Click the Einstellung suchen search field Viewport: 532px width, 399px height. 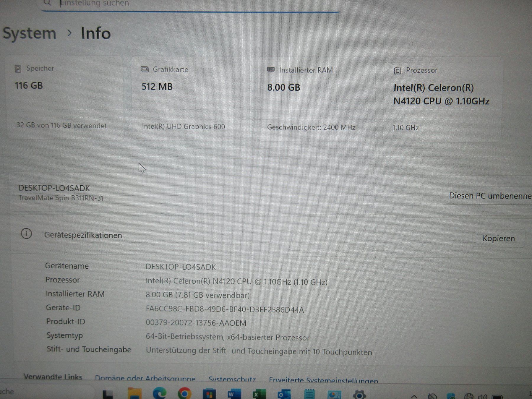[191, 4]
